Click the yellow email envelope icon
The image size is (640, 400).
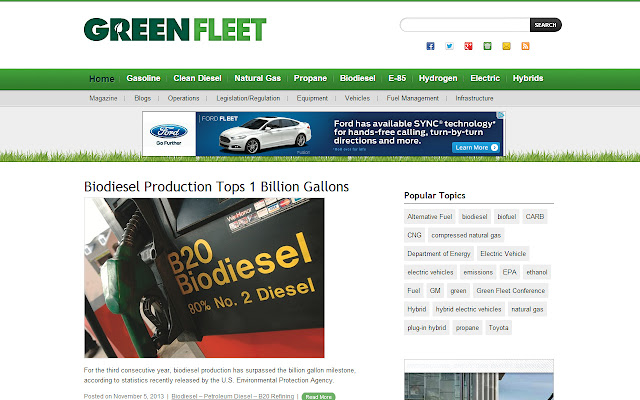click(507, 46)
